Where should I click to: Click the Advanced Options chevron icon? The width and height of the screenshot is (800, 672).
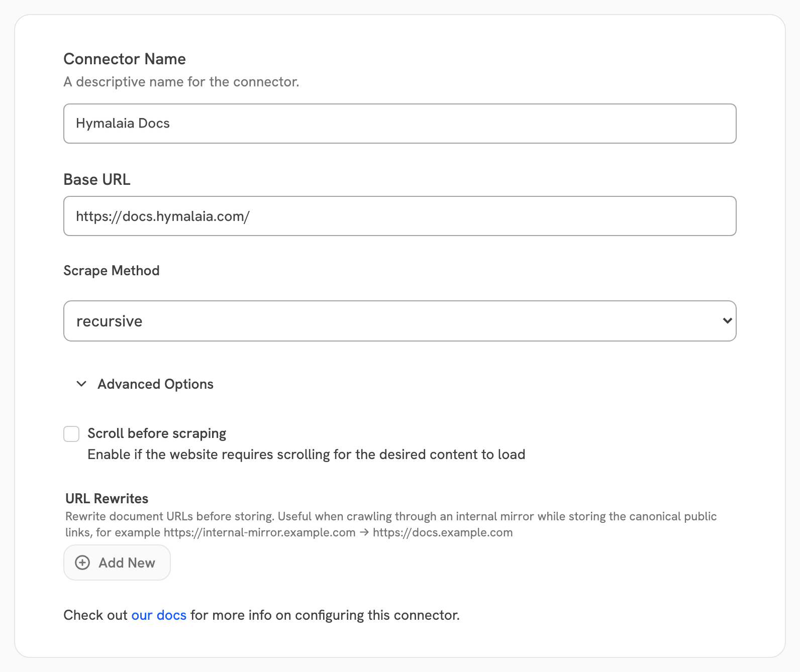(81, 384)
